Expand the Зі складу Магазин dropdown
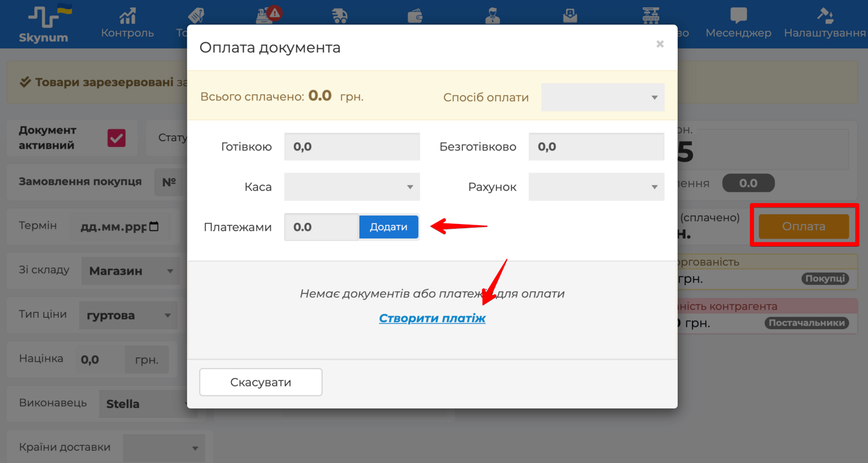Image resolution: width=868 pixels, height=463 pixels. pyautogui.click(x=130, y=271)
